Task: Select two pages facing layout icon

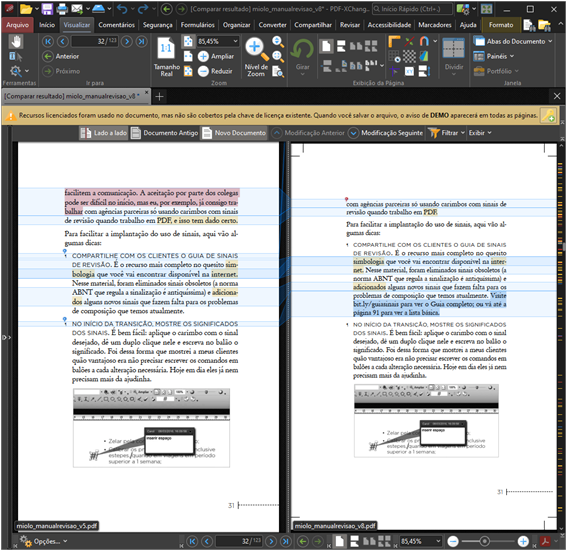Action: 356,46
